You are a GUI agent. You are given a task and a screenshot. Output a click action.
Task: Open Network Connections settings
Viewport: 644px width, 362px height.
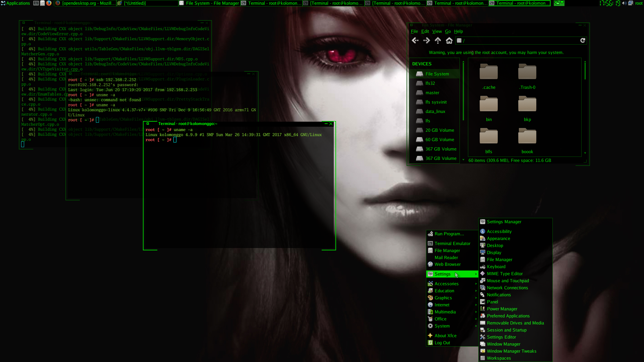click(x=507, y=287)
